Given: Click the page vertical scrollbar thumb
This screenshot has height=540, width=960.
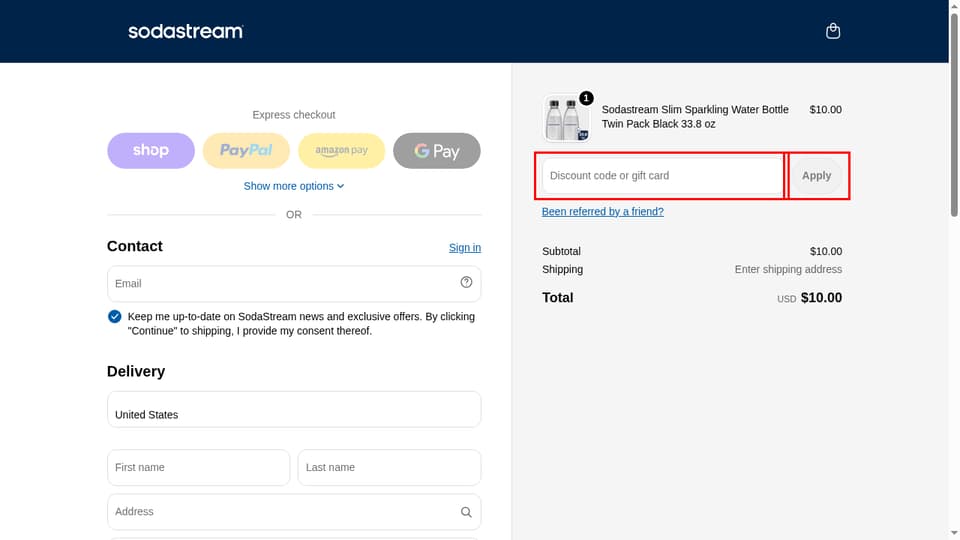Looking at the screenshot, I should tap(954, 114).
